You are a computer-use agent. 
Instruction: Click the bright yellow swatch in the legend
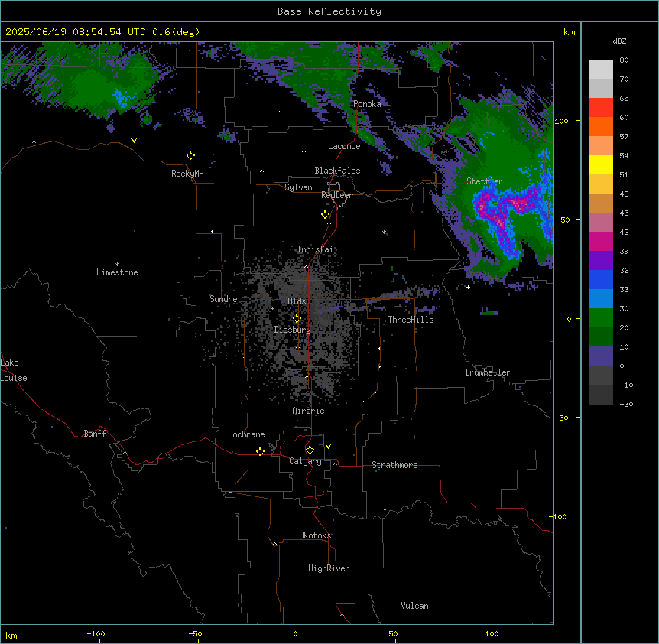click(601, 164)
